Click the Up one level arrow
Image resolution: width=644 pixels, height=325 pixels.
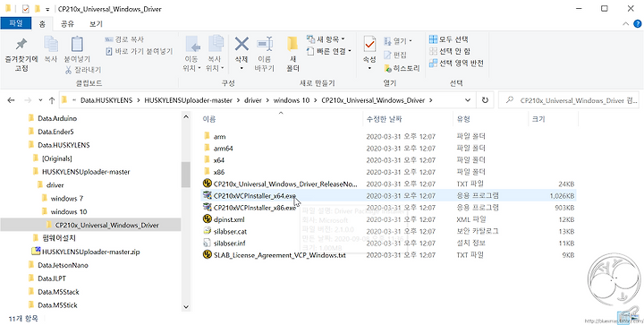52,100
